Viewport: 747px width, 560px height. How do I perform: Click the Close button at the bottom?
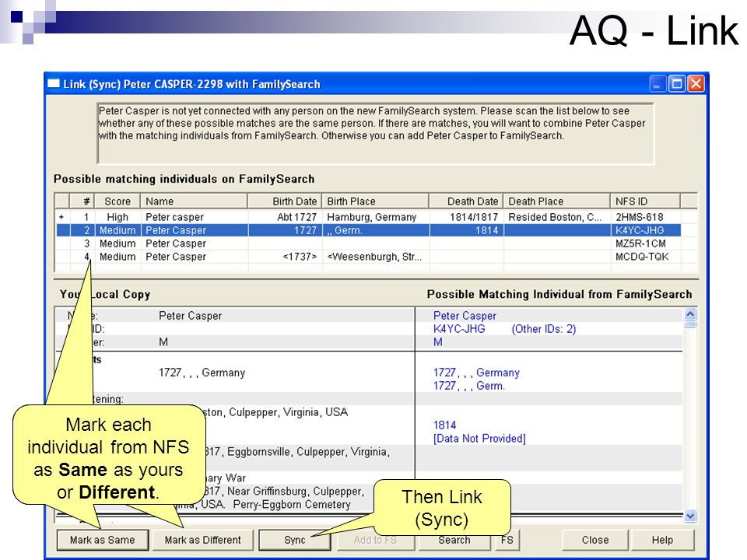tap(595, 540)
